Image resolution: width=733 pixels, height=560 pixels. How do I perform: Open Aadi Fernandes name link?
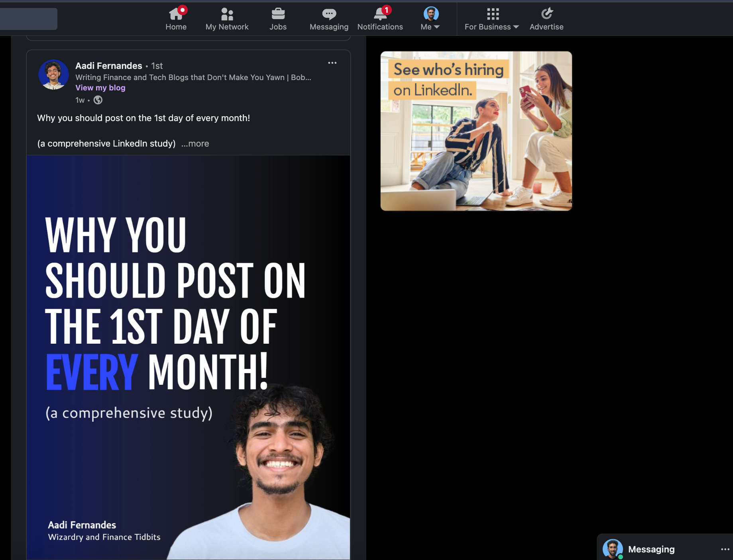coord(109,66)
